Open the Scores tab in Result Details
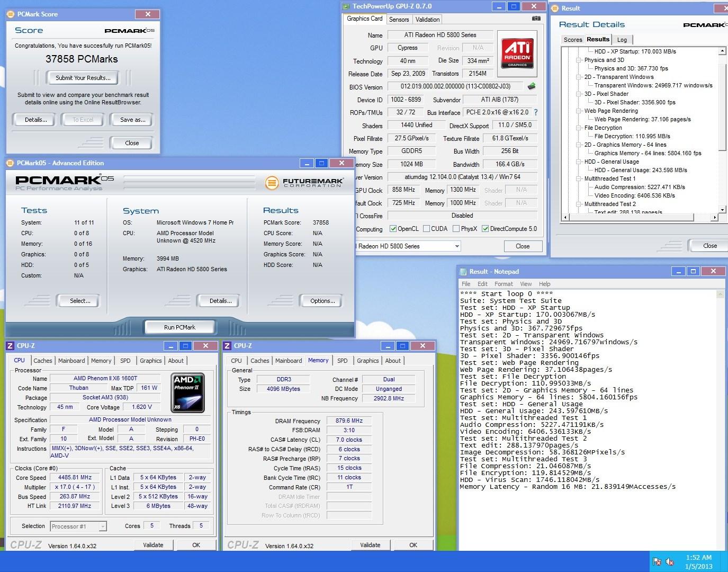Screen dimensions: 728x572 (572, 40)
